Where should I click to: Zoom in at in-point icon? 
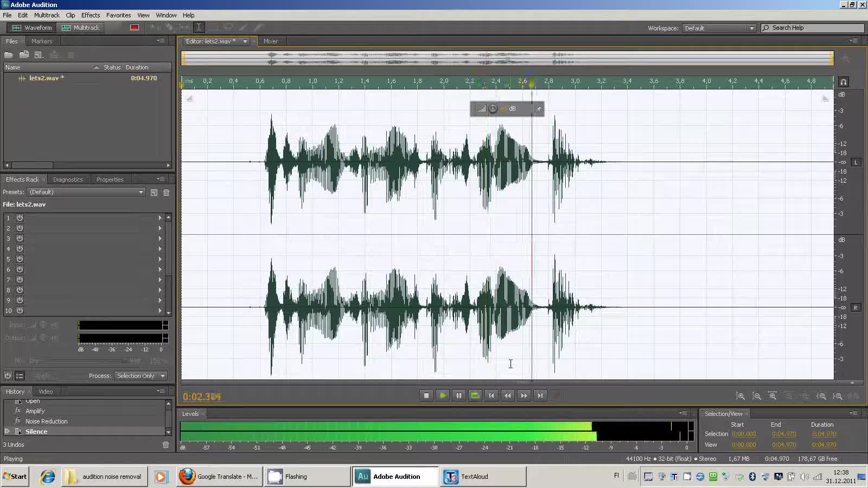pyautogui.click(x=822, y=396)
